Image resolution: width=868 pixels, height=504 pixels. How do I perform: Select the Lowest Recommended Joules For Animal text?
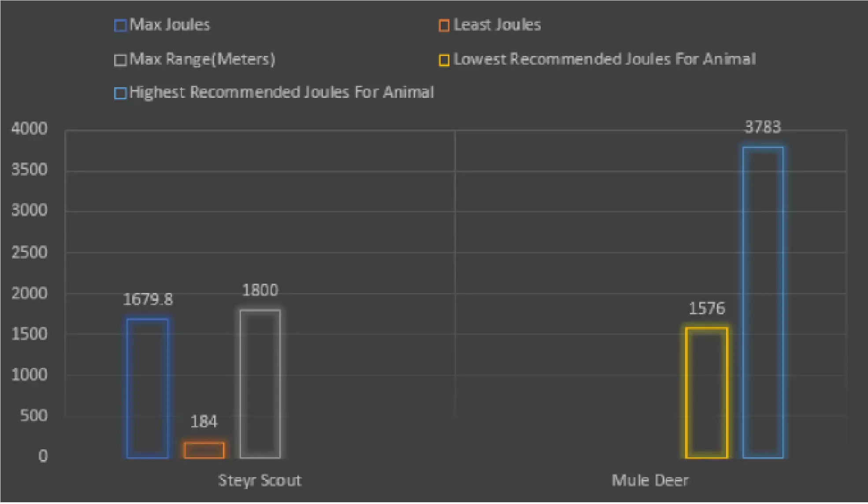coord(605,59)
